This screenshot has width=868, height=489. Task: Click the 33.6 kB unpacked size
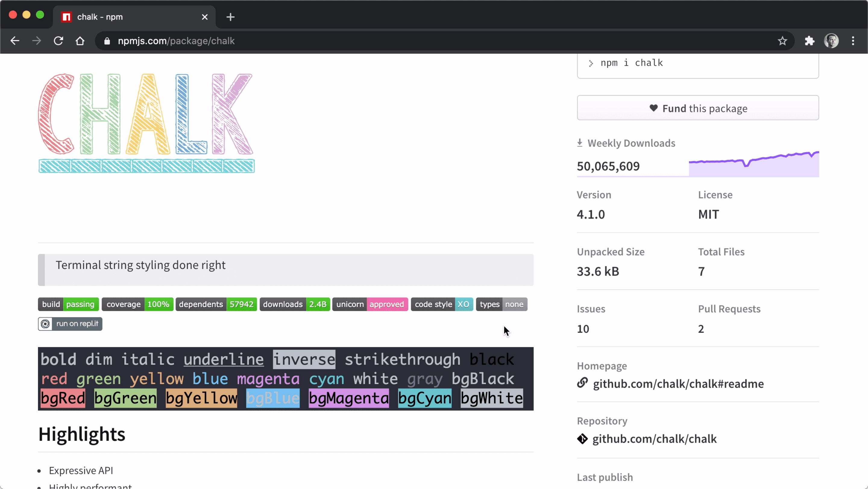pyautogui.click(x=598, y=271)
